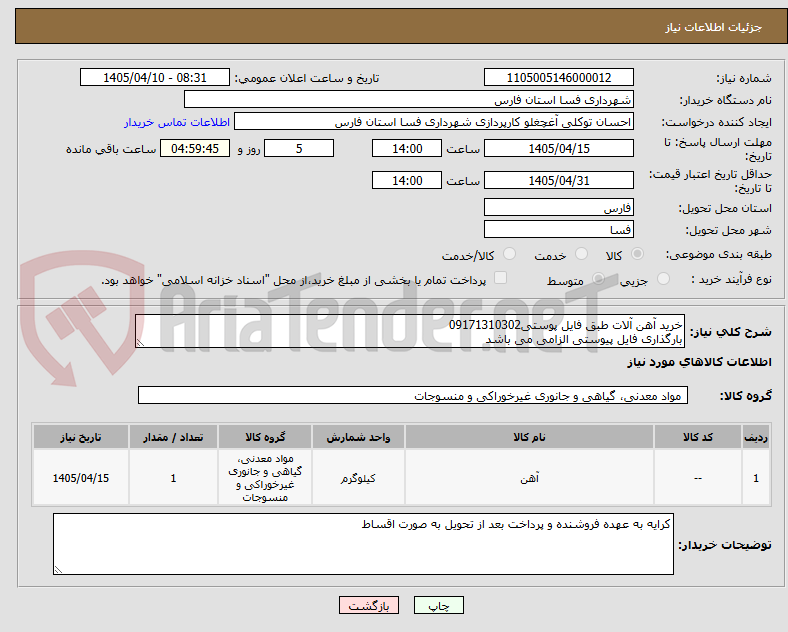
Task: Click goods group field مواد معدنی
Action: [x=413, y=395]
